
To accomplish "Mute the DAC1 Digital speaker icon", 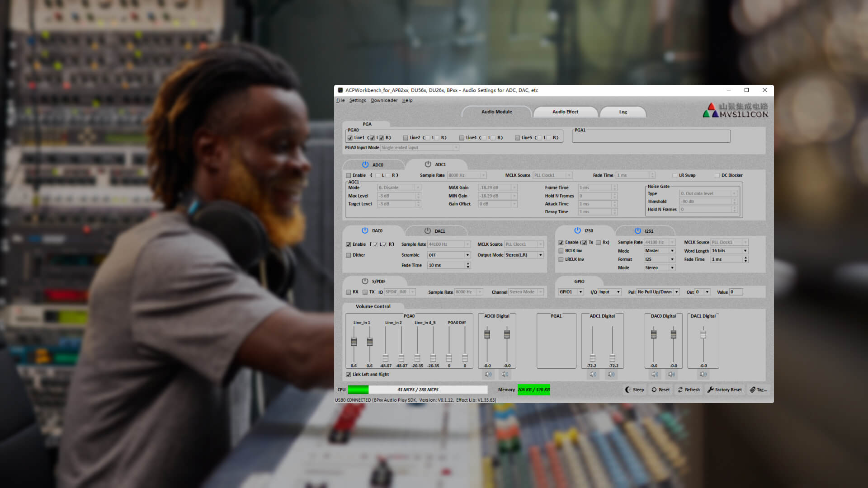I will click(703, 374).
